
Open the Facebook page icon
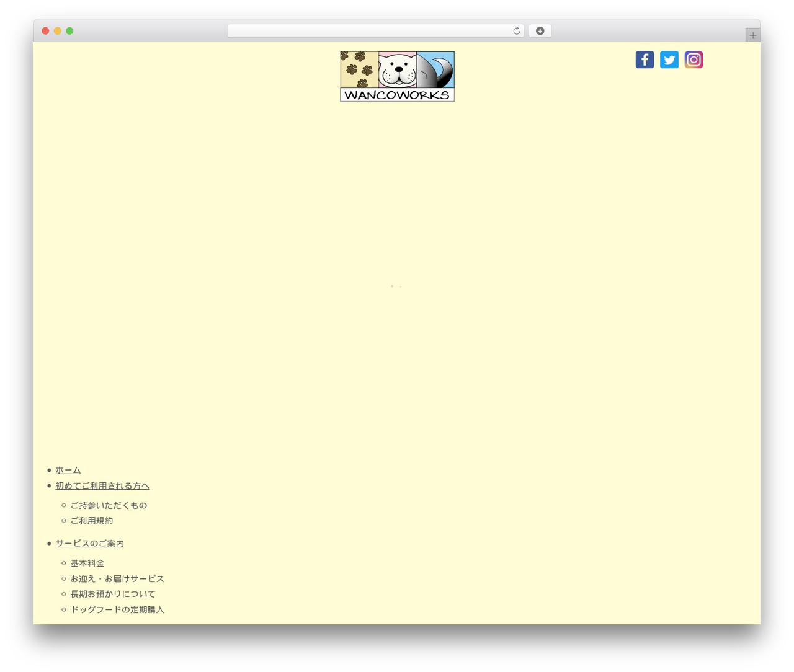pos(645,60)
